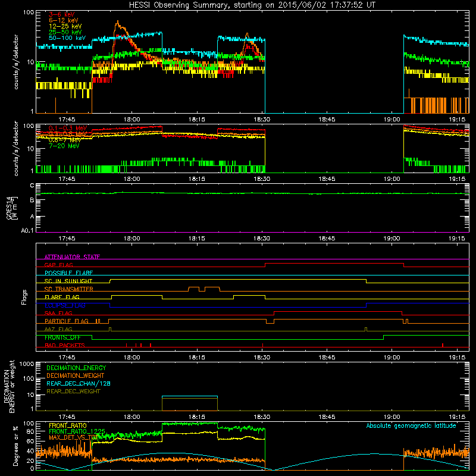Click the ATTENUATOR_STATE flag label

pyautogui.click(x=72, y=257)
